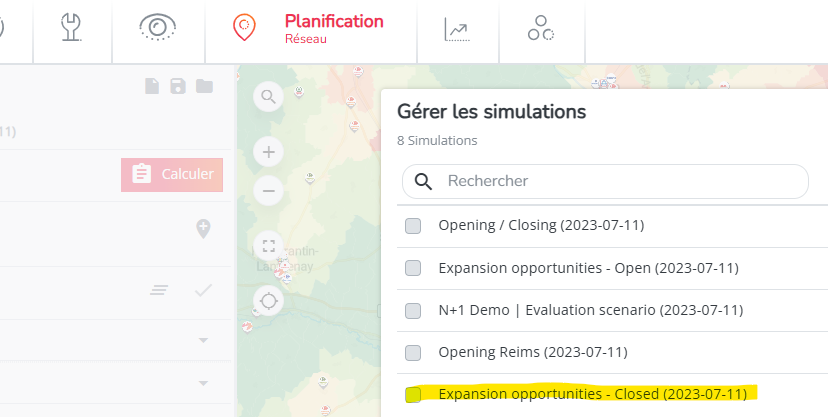Image resolution: width=828 pixels, height=417 pixels.
Task: Zoom in the map with plus button
Action: click(269, 153)
